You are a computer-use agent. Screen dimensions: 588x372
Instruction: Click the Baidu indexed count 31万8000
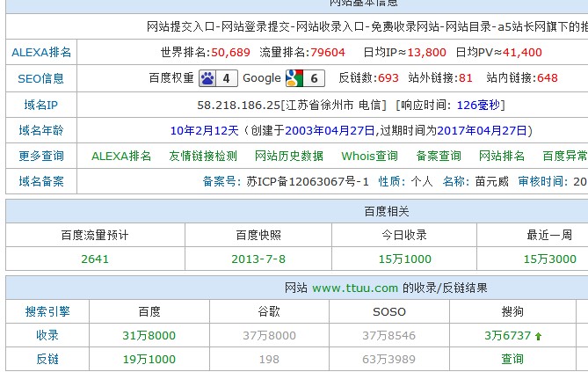pyautogui.click(x=149, y=335)
